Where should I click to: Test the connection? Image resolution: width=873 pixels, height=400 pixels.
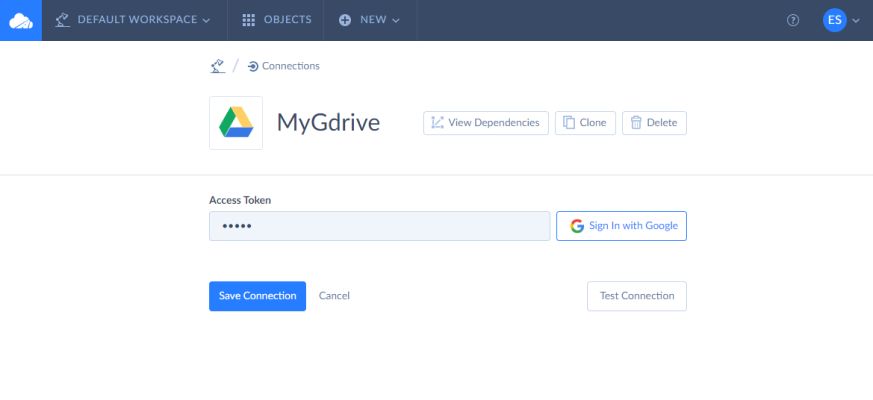pyautogui.click(x=637, y=296)
